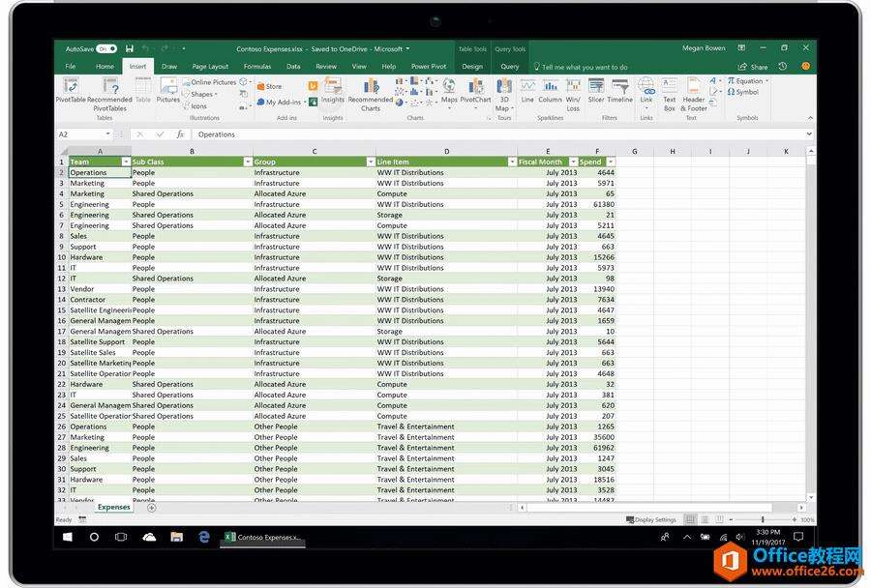Open version history clock icon
The image size is (871, 588).
(783, 67)
